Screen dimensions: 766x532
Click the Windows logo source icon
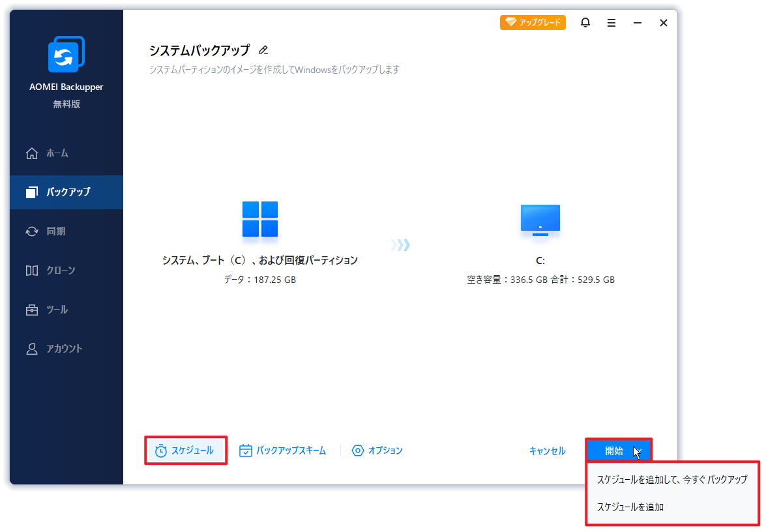(260, 219)
